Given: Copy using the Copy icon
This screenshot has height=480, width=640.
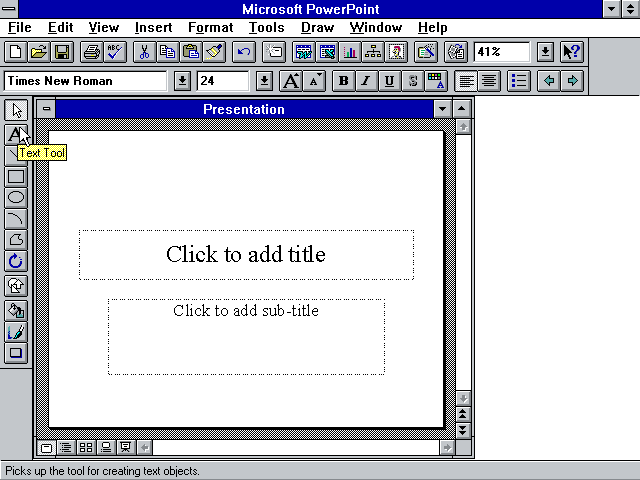Looking at the screenshot, I should click(168, 52).
